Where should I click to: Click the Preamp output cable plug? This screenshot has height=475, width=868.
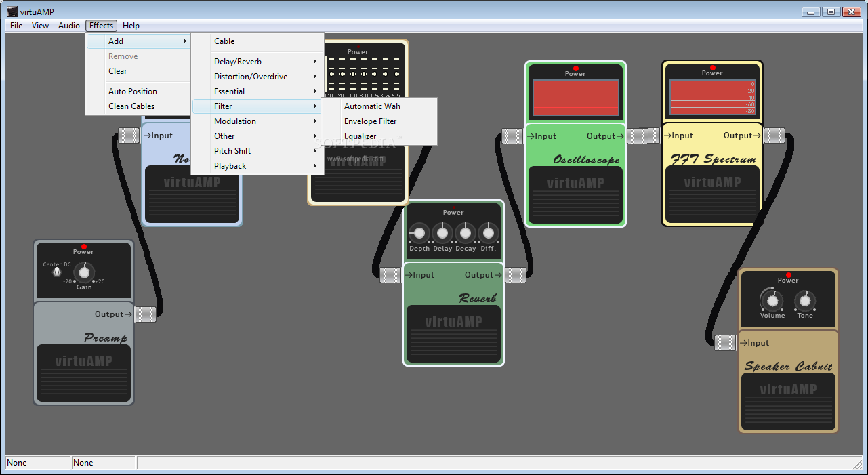pyautogui.click(x=146, y=314)
